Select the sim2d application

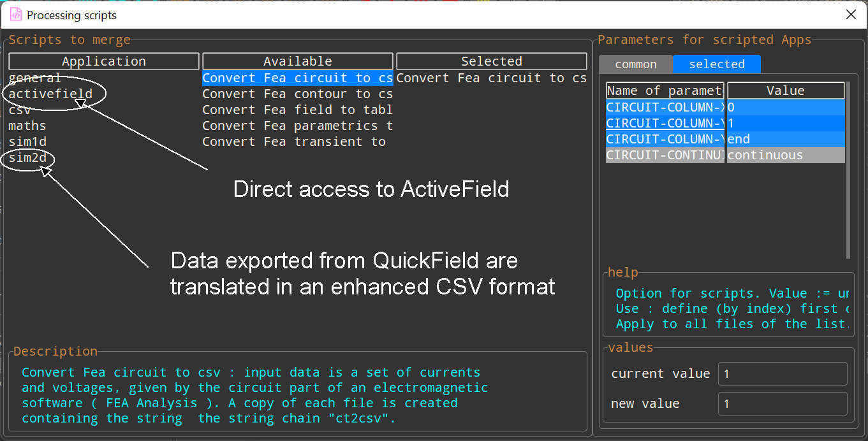pyautogui.click(x=27, y=157)
